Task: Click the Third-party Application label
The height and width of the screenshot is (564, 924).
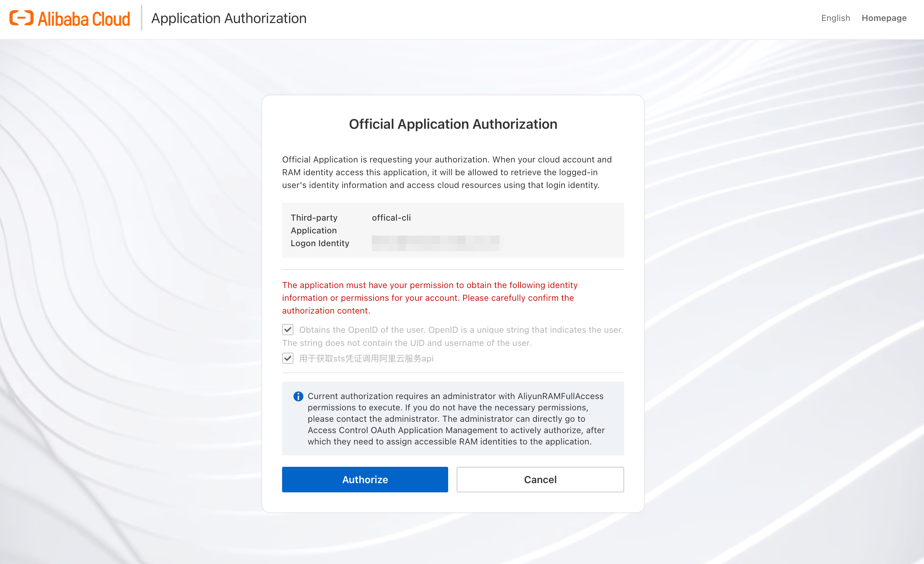Action: (x=314, y=224)
